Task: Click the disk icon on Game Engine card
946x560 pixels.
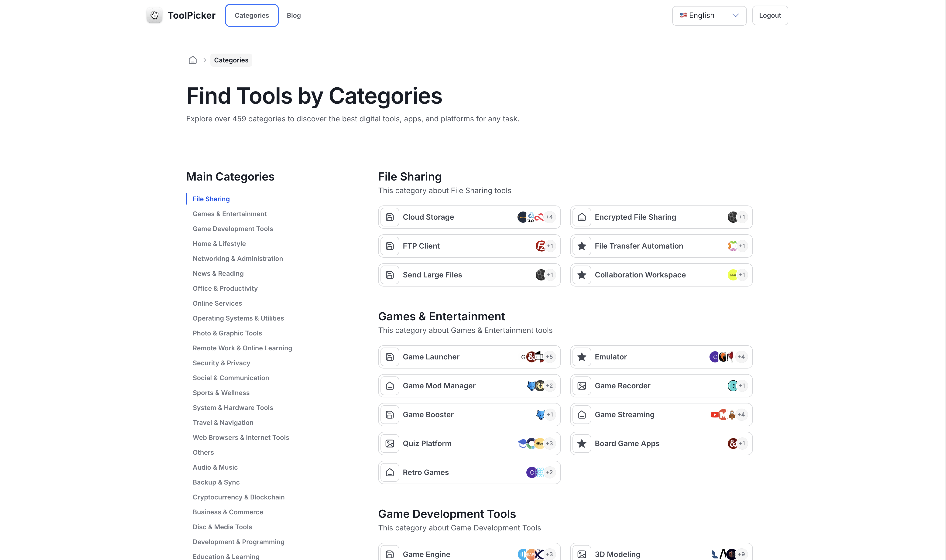Action: (x=390, y=554)
